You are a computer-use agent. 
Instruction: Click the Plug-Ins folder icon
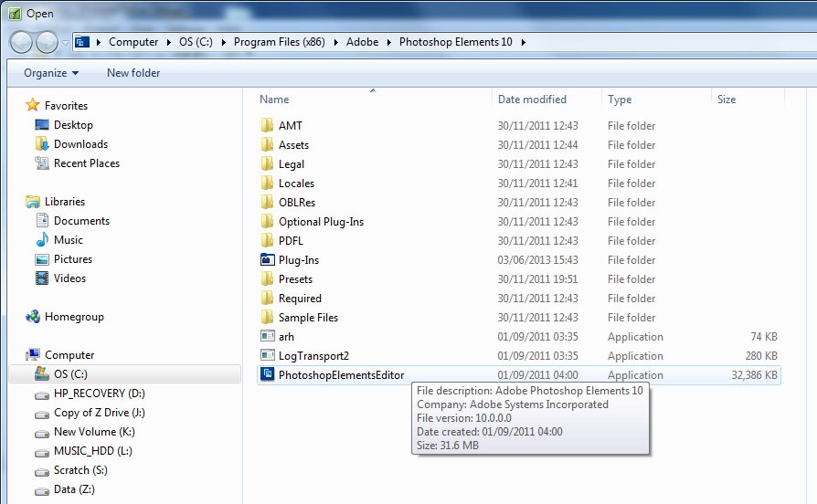coord(267,259)
